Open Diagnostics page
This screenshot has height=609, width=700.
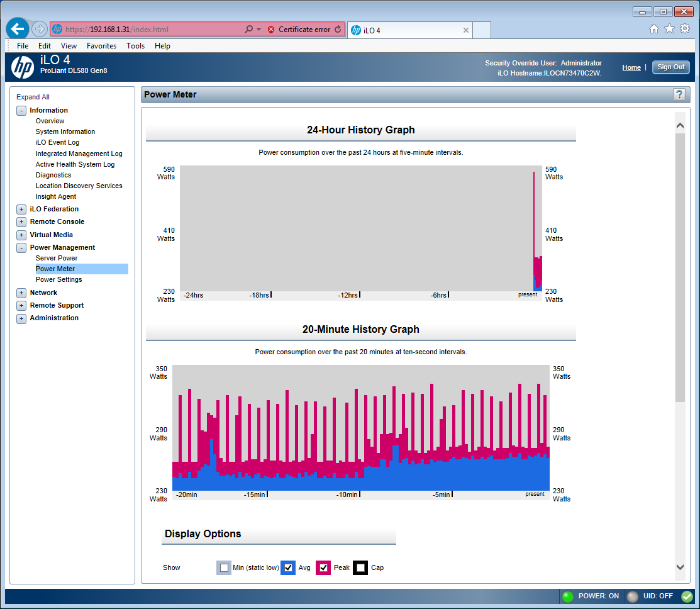tap(53, 175)
